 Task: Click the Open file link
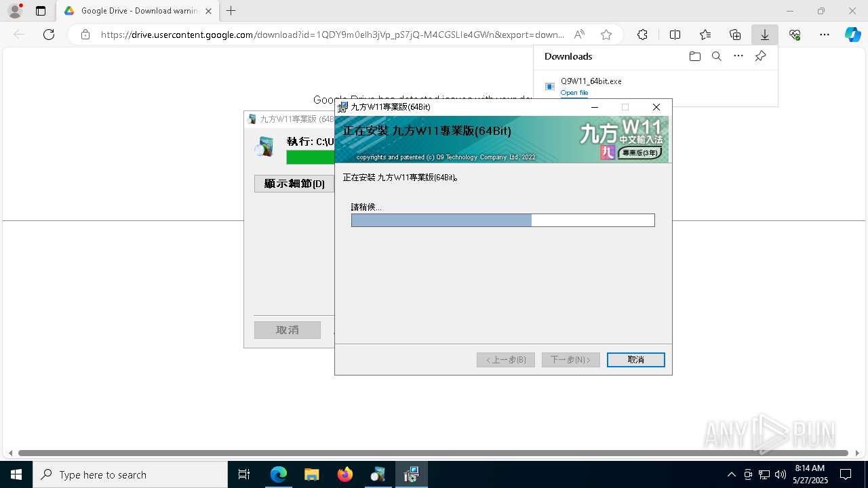[x=574, y=93]
